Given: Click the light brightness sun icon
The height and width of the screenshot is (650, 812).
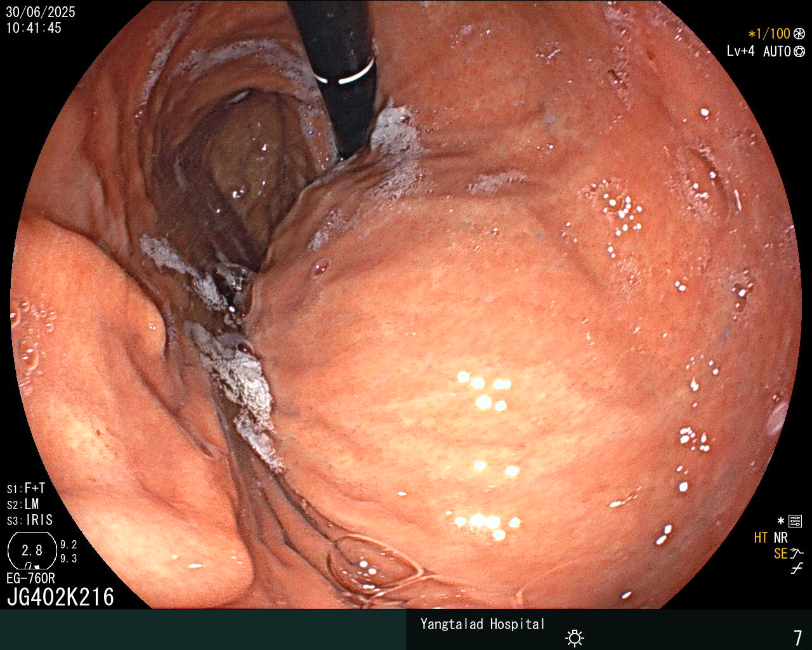Looking at the screenshot, I should pyautogui.click(x=575, y=637).
